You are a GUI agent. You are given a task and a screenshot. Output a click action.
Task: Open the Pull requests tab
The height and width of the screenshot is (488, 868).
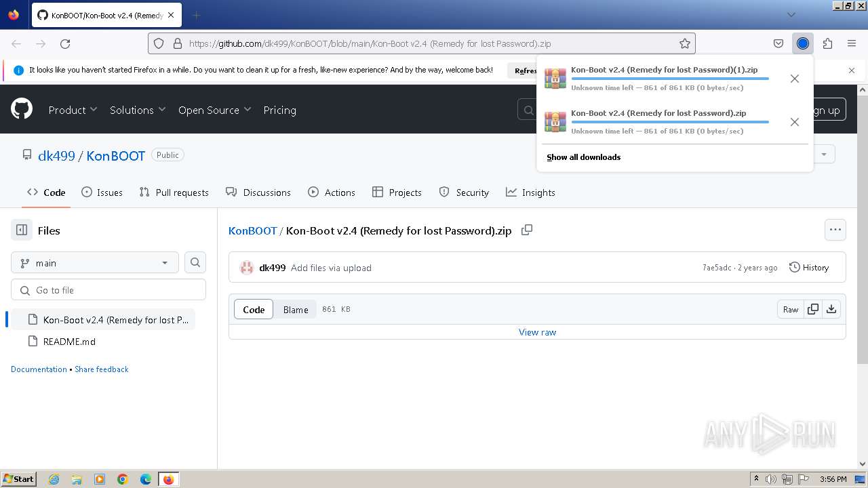(x=174, y=192)
